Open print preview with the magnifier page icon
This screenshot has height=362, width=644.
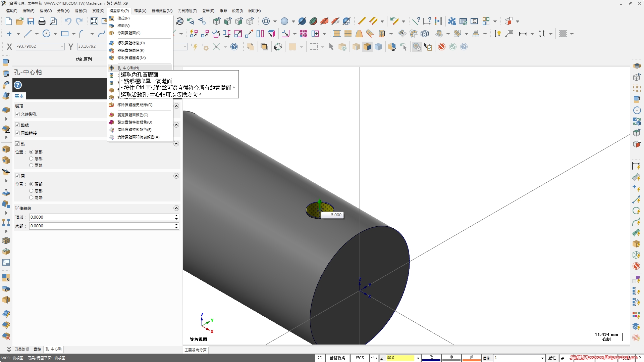pyautogui.click(x=53, y=21)
